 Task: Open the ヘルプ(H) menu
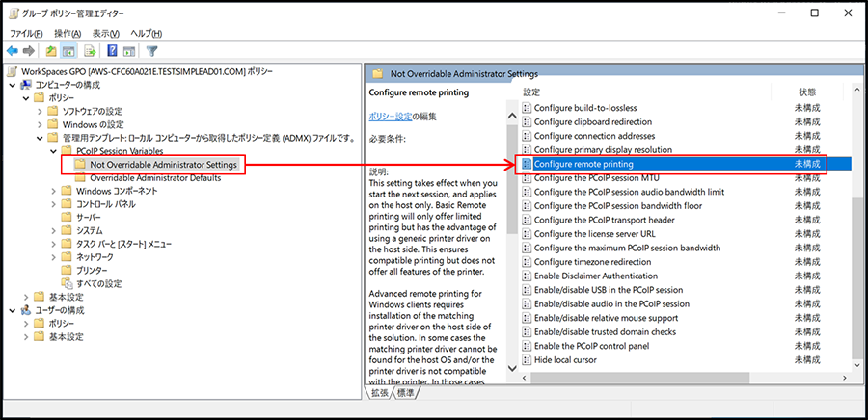pyautogui.click(x=147, y=33)
